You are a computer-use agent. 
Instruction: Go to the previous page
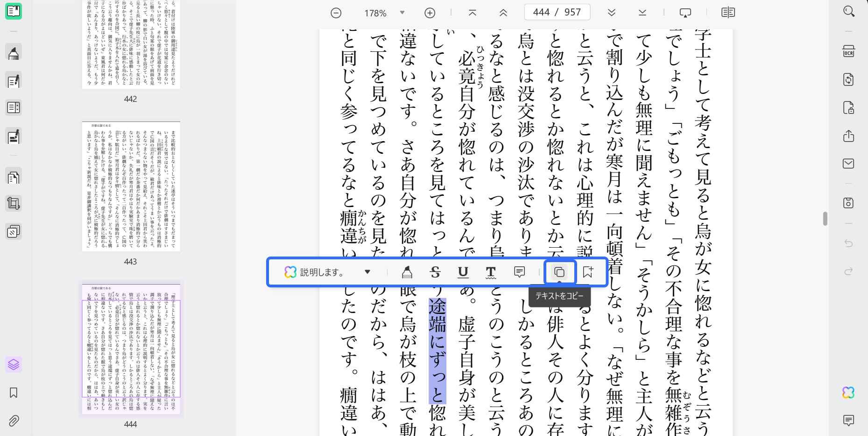coord(503,13)
